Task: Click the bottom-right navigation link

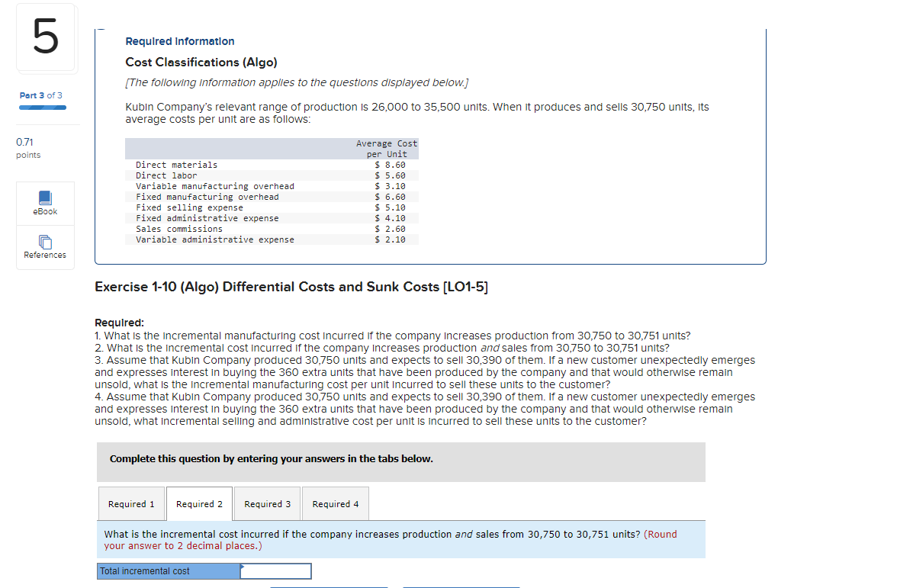Action: click(x=461, y=586)
